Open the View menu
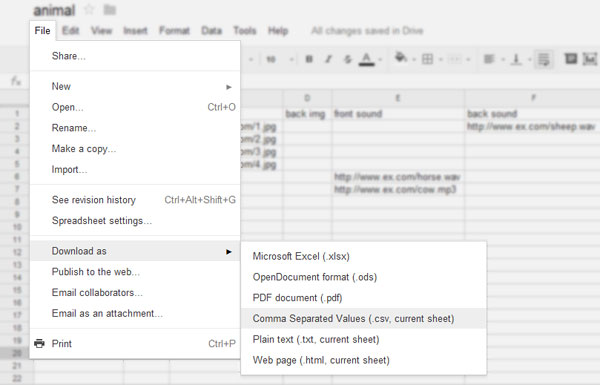 pos(101,31)
